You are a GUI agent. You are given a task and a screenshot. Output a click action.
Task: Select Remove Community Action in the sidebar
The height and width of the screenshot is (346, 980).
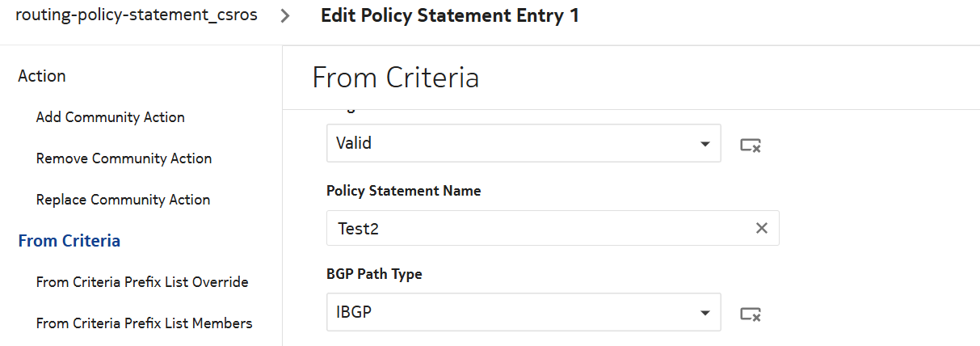[124, 158]
